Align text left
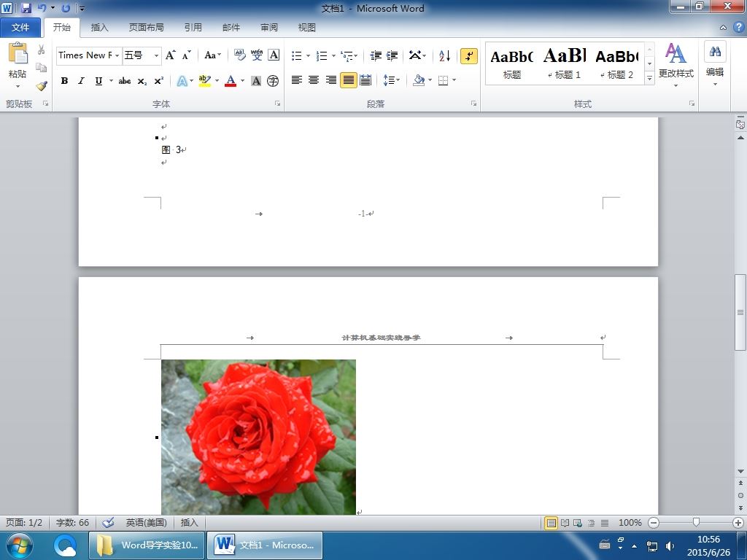The width and height of the screenshot is (747, 560). (x=297, y=80)
